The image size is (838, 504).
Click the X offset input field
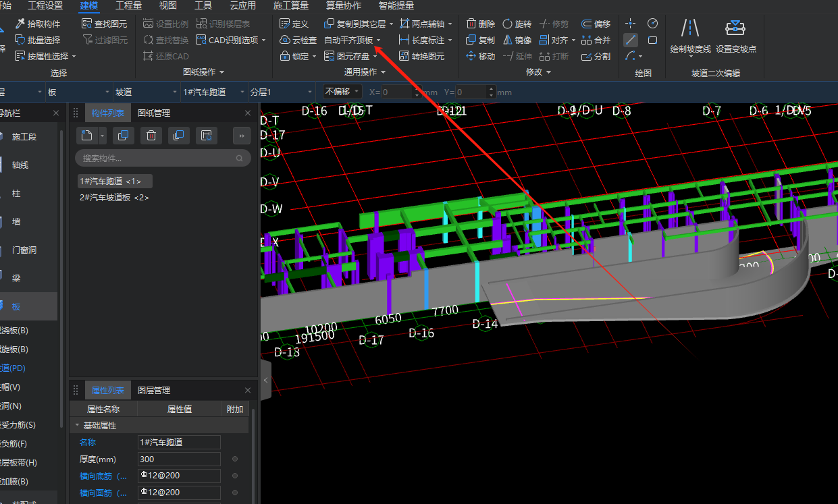[397, 92]
